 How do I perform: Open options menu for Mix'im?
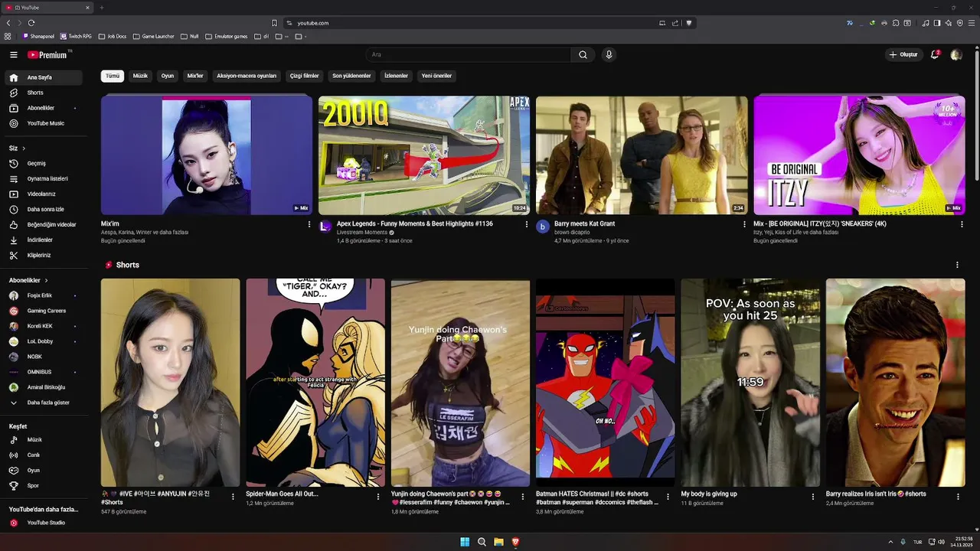click(x=309, y=224)
